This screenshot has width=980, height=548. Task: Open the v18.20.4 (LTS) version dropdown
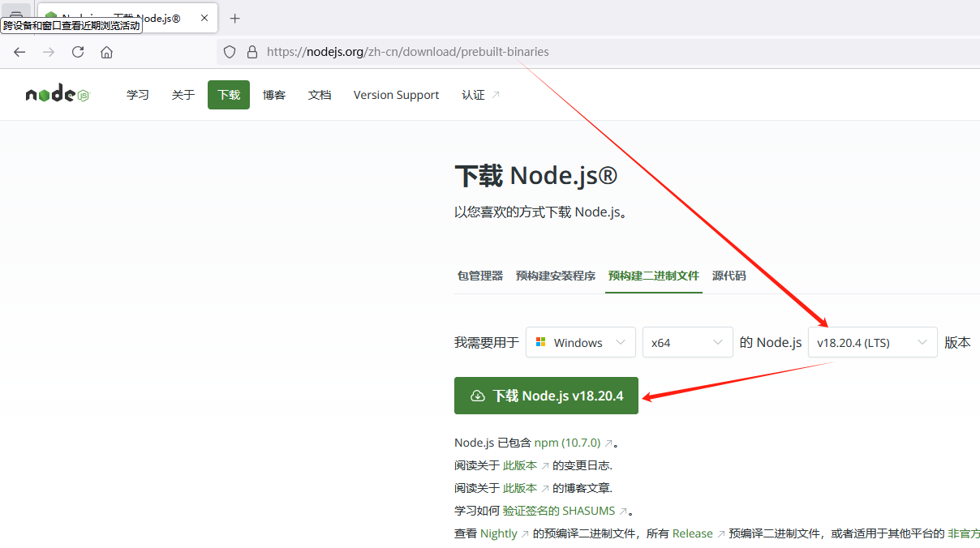click(872, 342)
